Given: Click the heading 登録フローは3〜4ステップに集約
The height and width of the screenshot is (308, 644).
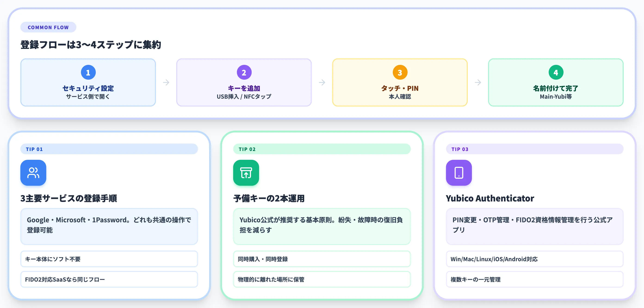Looking at the screenshot, I should click(91, 45).
